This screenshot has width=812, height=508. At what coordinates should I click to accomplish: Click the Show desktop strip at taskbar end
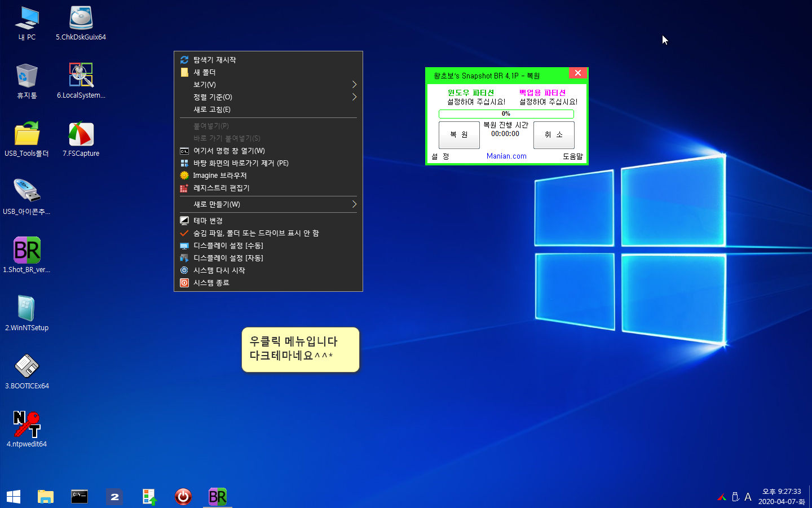[x=810, y=497]
